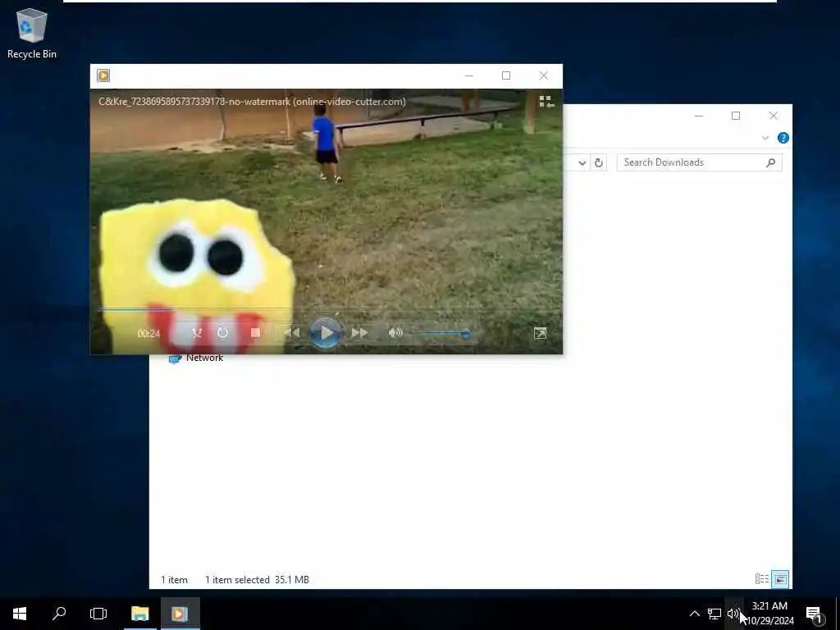
Task: Click the '1 item selected 35.1 MB' status text
Action: pos(257,580)
